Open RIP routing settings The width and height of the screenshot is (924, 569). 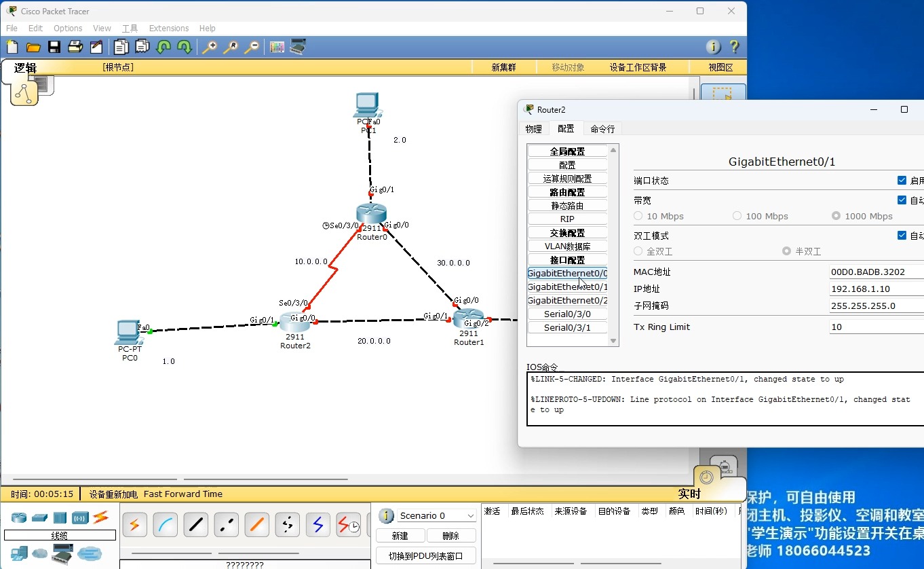click(x=567, y=219)
